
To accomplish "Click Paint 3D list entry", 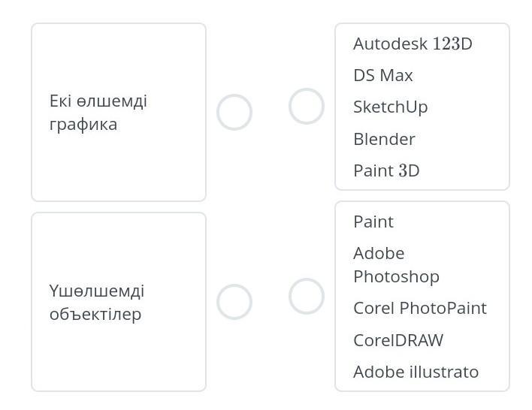I will point(386,170).
